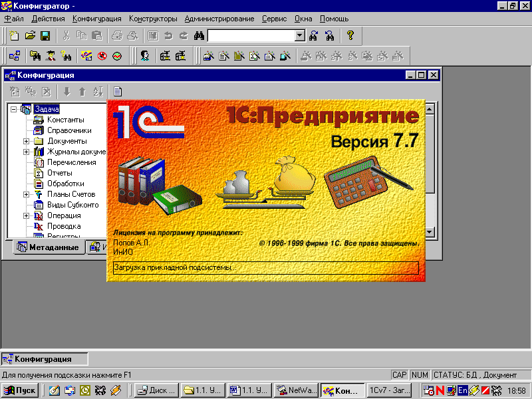
Task: Click scroll down arrow in Конфигурация window
Action: [429, 232]
